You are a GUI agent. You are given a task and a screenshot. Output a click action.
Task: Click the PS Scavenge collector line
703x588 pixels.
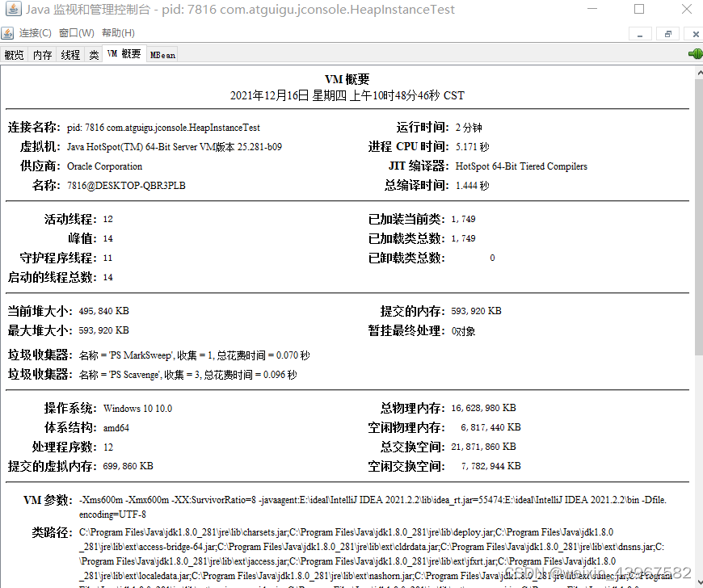187,375
